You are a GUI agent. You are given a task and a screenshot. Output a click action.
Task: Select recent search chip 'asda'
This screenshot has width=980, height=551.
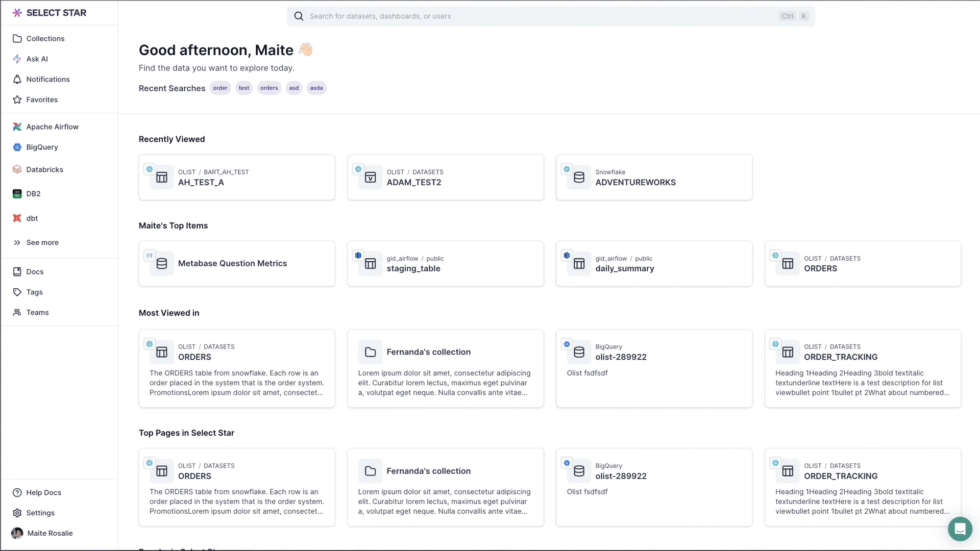coord(316,88)
